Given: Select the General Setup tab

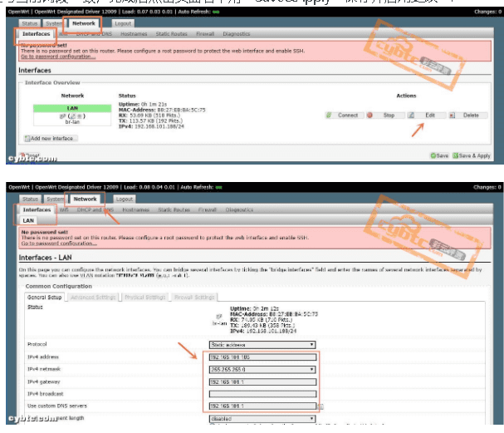Looking at the screenshot, I should 44,298.
